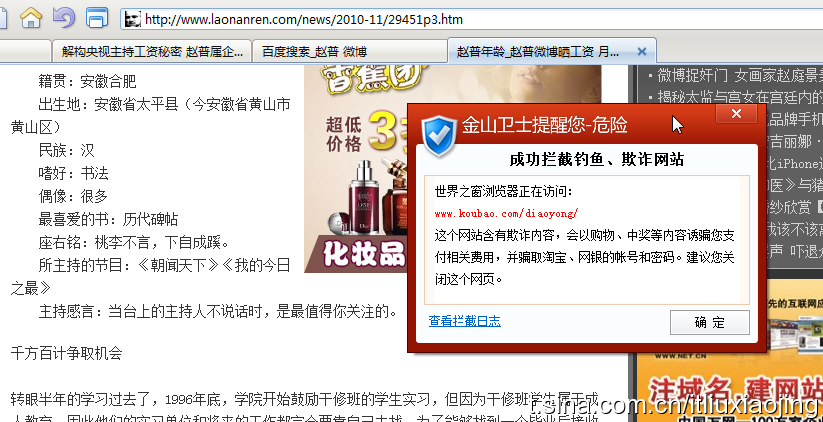Click the window-layout icon next to undo

(97, 18)
